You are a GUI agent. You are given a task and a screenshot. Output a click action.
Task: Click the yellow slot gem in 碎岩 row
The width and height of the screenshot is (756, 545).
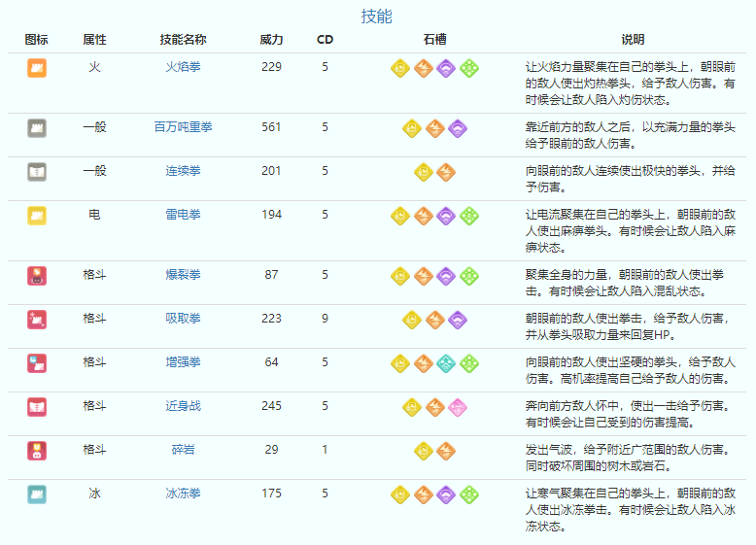tap(424, 451)
